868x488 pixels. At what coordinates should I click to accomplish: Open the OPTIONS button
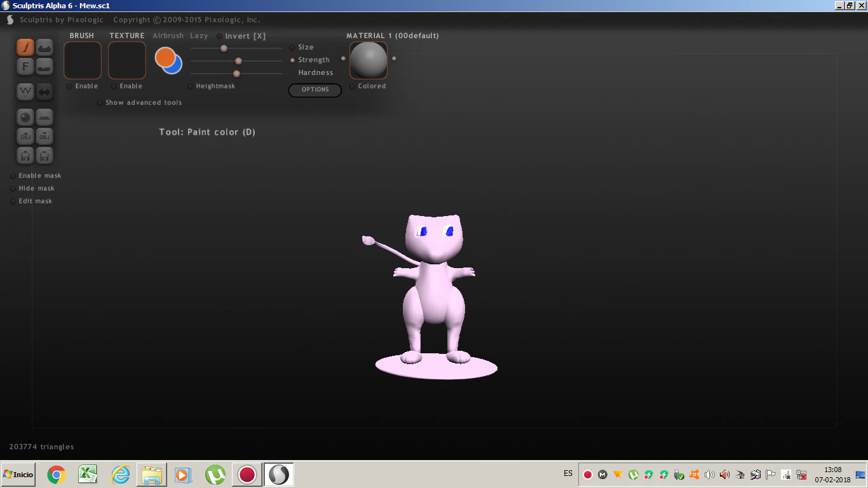[315, 90]
